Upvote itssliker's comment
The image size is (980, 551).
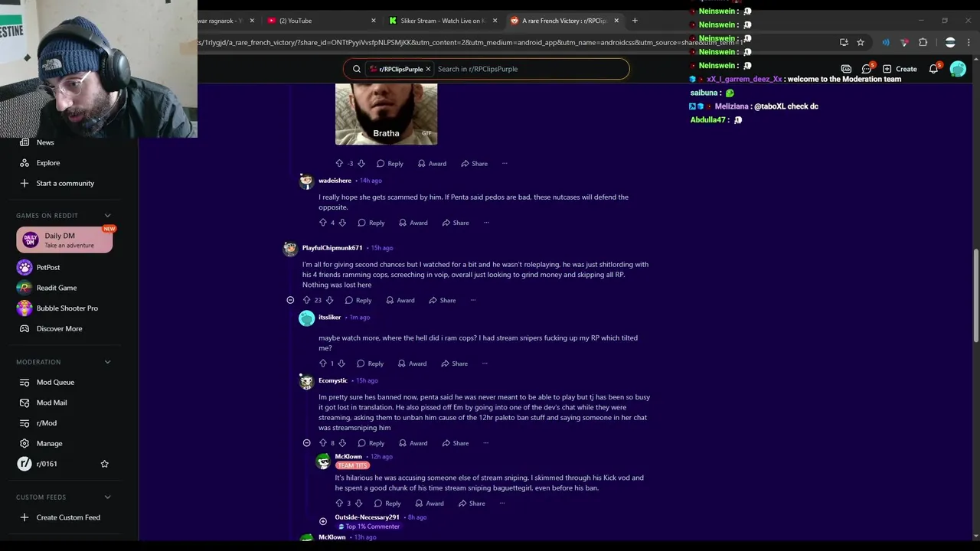click(x=323, y=364)
